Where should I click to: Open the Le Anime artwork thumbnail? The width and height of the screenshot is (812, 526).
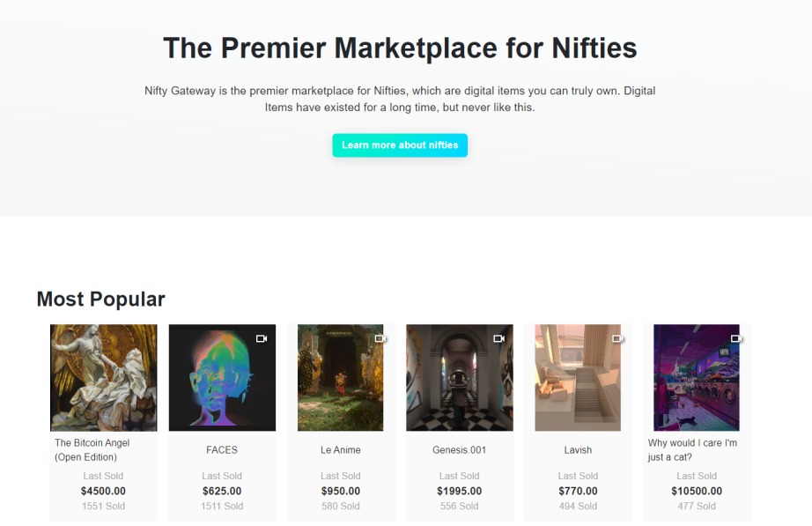(341, 378)
